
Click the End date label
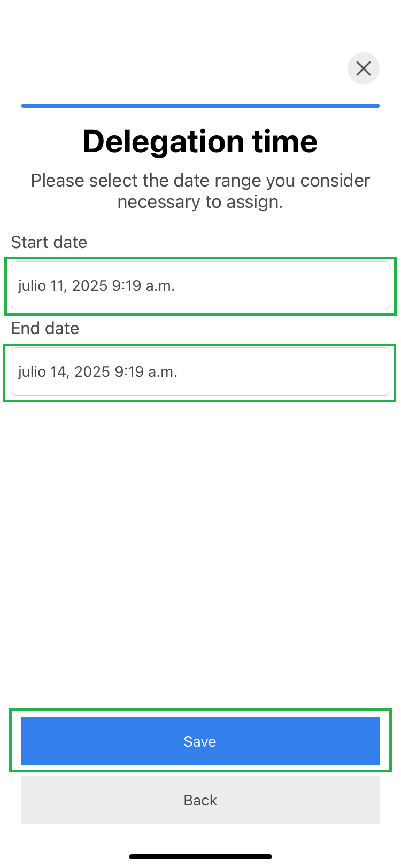[45, 328]
